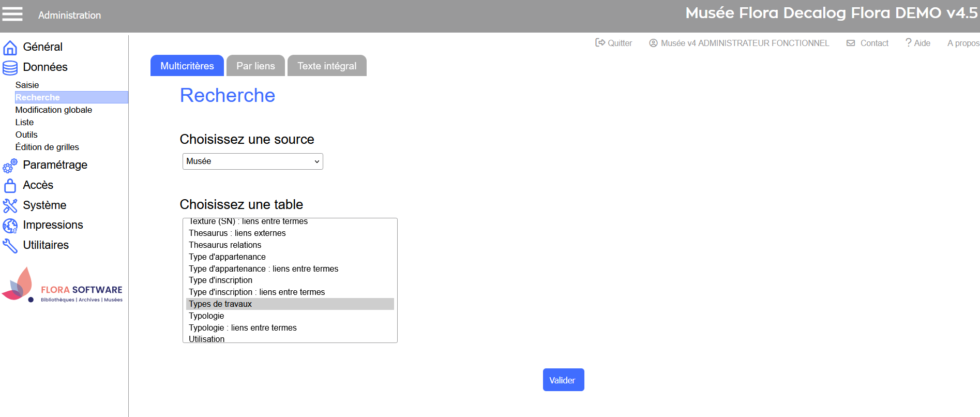Click the Général home icon
The width and height of the screenshot is (980, 417).
coord(10,48)
